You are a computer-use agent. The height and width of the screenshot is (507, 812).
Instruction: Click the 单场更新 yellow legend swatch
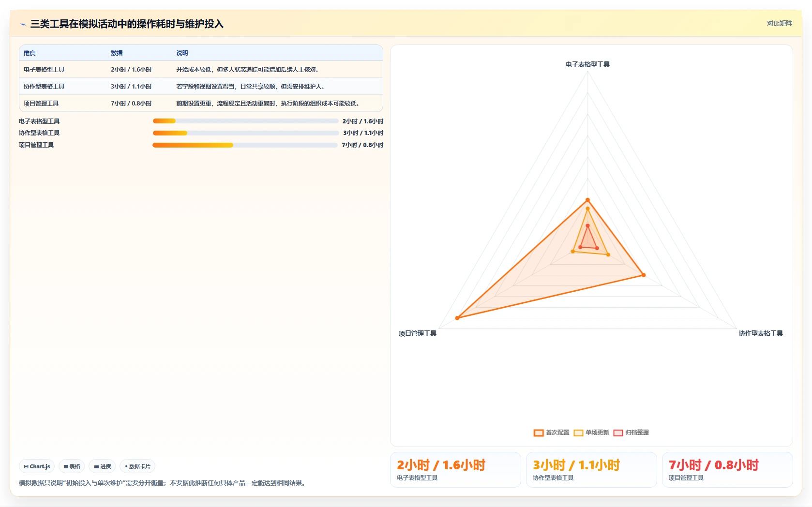pyautogui.click(x=578, y=432)
